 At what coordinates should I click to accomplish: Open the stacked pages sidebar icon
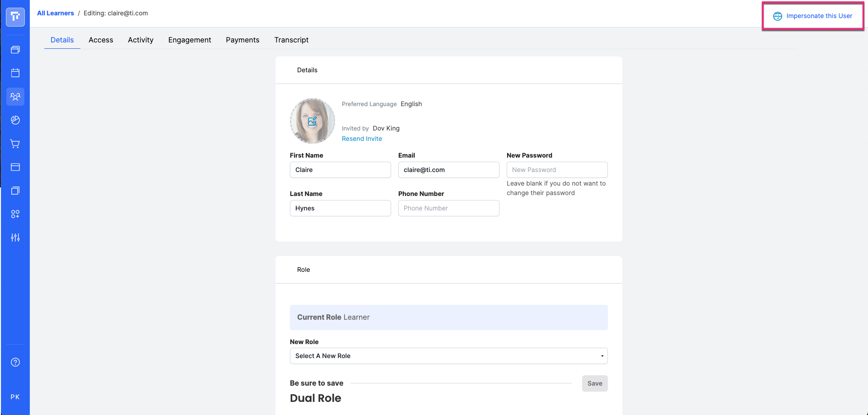(x=15, y=191)
